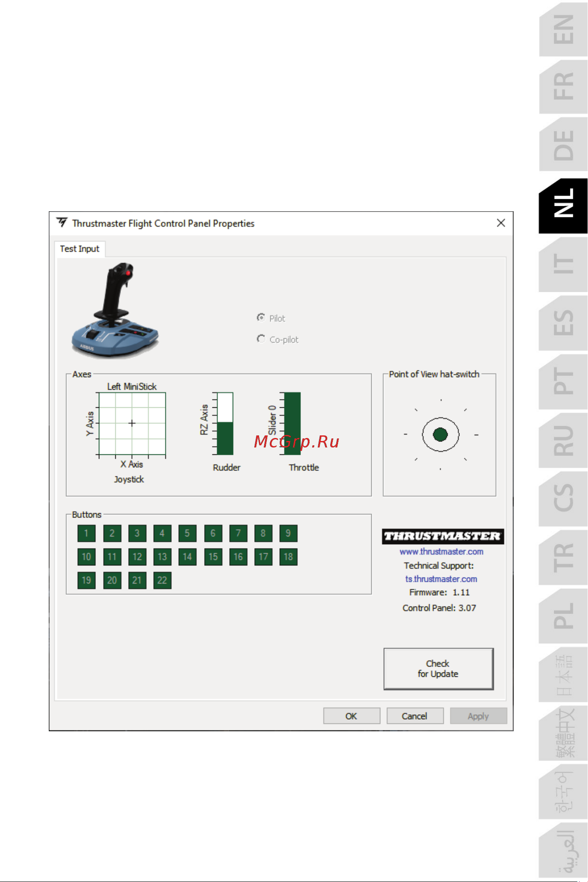Click button indicator 1

click(x=86, y=533)
